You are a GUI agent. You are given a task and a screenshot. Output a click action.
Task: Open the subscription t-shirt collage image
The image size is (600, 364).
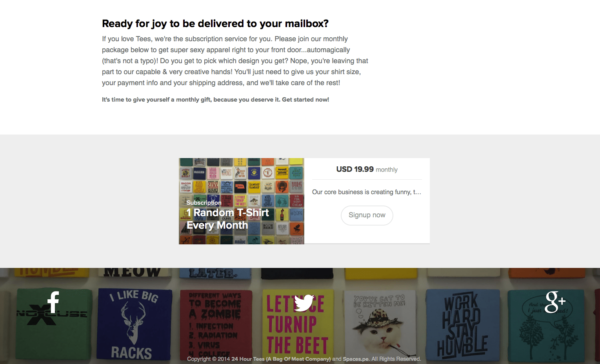(242, 201)
